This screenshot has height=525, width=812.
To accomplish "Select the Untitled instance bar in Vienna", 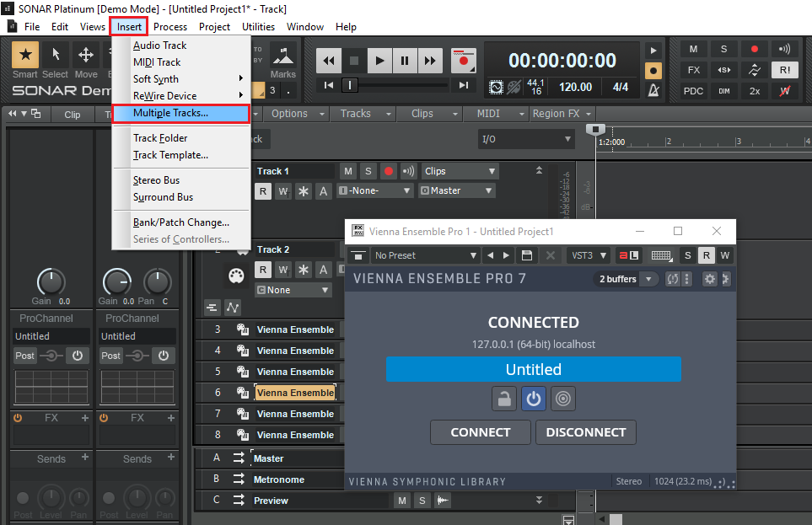I will [x=534, y=370].
